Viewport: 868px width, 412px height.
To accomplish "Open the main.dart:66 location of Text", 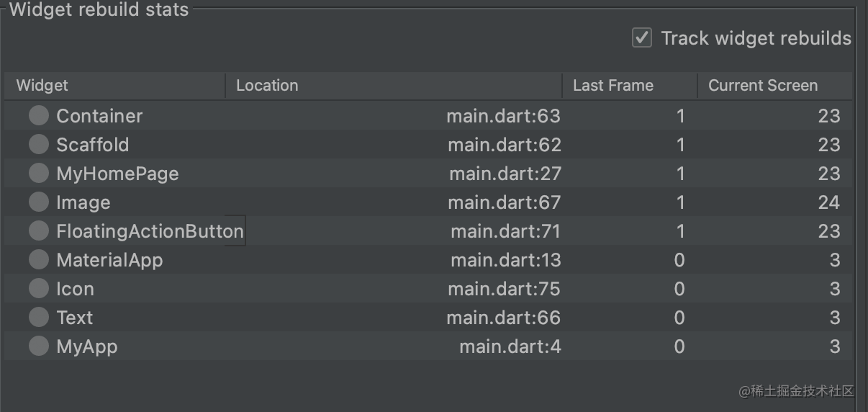I will (x=503, y=318).
